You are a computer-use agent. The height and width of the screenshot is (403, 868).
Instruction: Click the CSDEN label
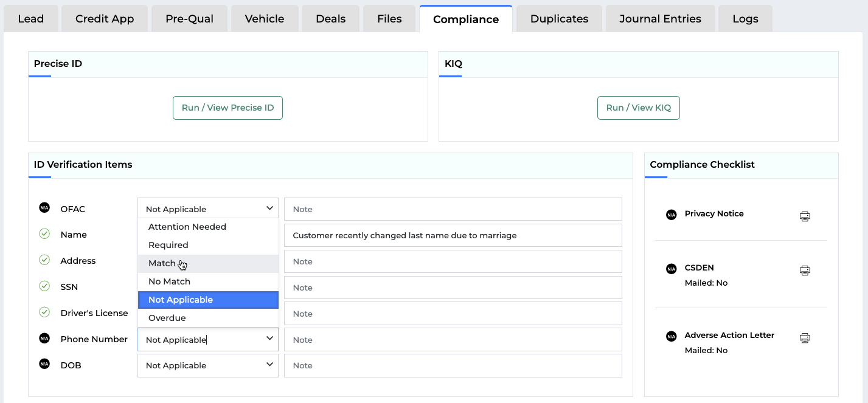[700, 267]
